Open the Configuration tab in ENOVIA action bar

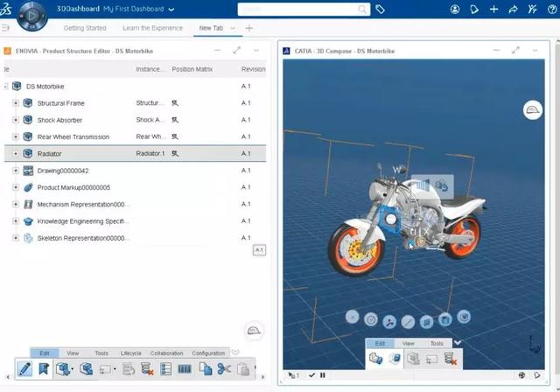coord(208,353)
